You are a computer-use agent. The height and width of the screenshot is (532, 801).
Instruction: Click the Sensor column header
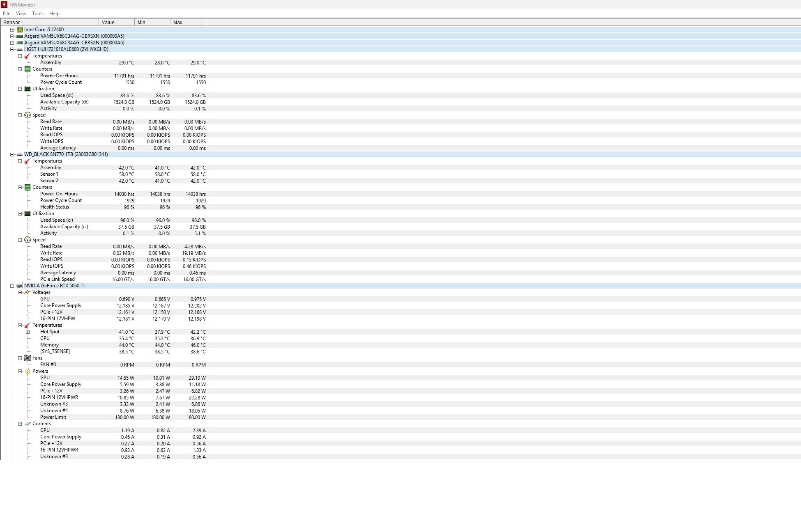(x=50, y=22)
